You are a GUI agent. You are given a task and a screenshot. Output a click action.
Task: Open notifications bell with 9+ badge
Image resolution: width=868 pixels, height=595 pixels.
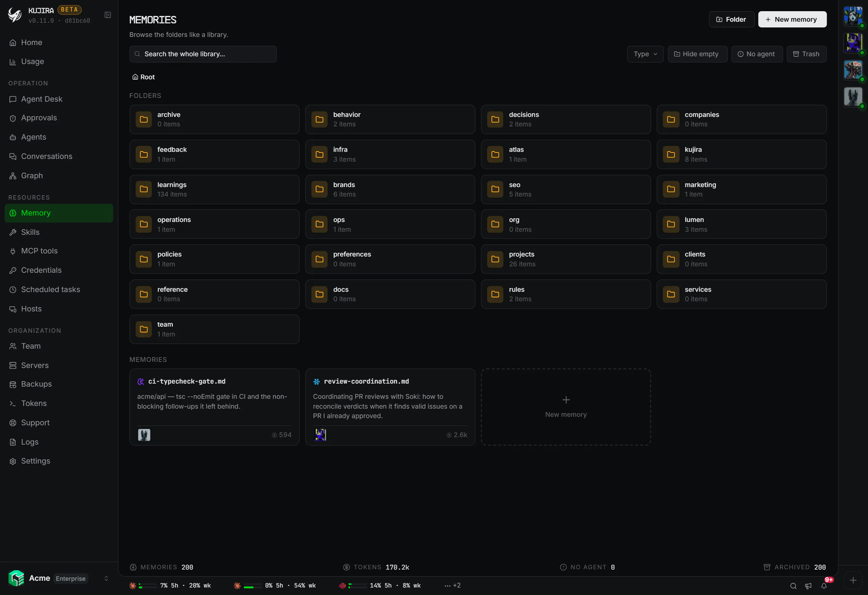tap(824, 586)
